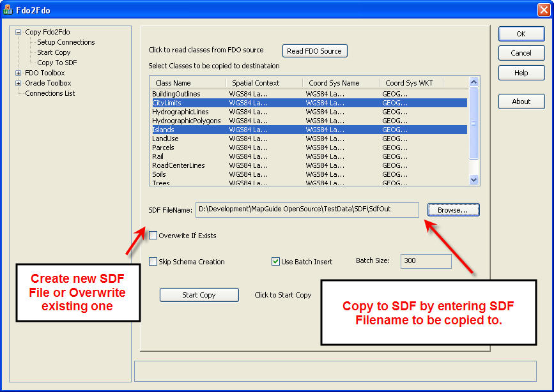Select the Rail class row
This screenshot has width=554, height=392.
309,156
